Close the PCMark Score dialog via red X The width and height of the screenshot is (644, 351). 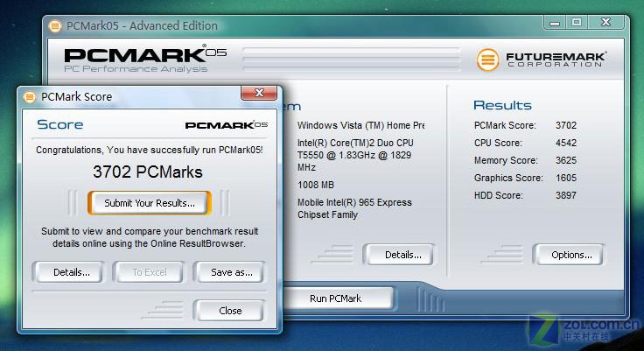pyautogui.click(x=259, y=93)
